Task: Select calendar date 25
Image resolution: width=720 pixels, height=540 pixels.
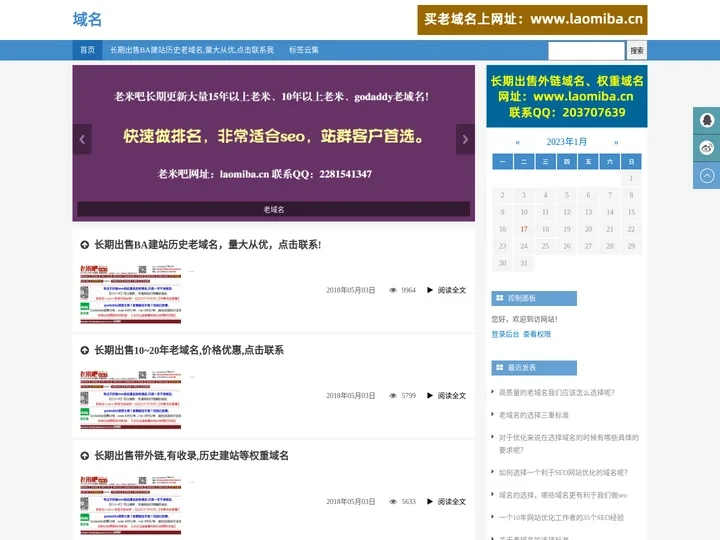Action: coord(546,246)
